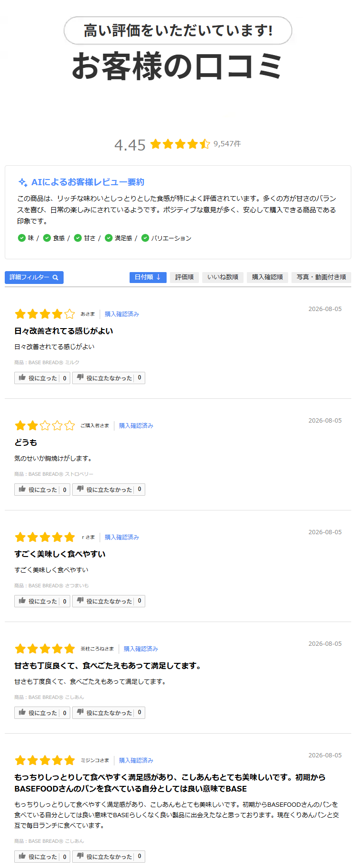356x868 pixels.
Task: Open the 詳細フィルター search filter button
Action: click(x=34, y=277)
